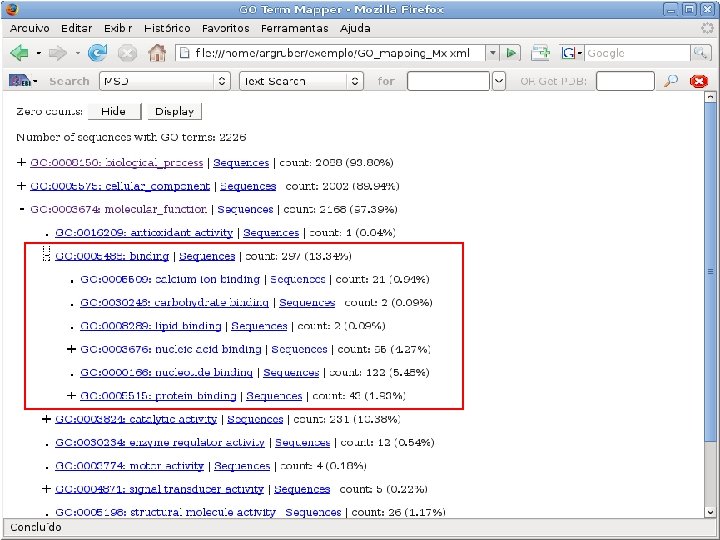Screen dimensions: 720x540
Task: Open the Back history dropdown arrow
Action: click(x=39, y=53)
